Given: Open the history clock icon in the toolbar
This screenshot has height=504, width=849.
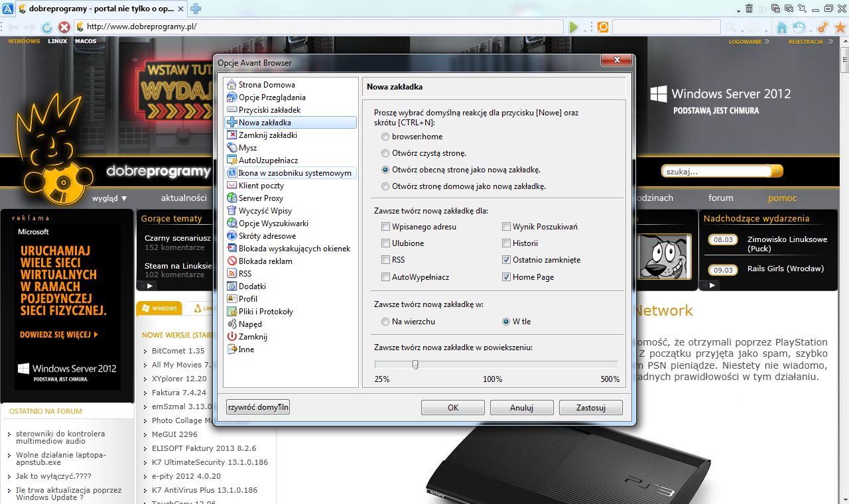Looking at the screenshot, I should 799,27.
